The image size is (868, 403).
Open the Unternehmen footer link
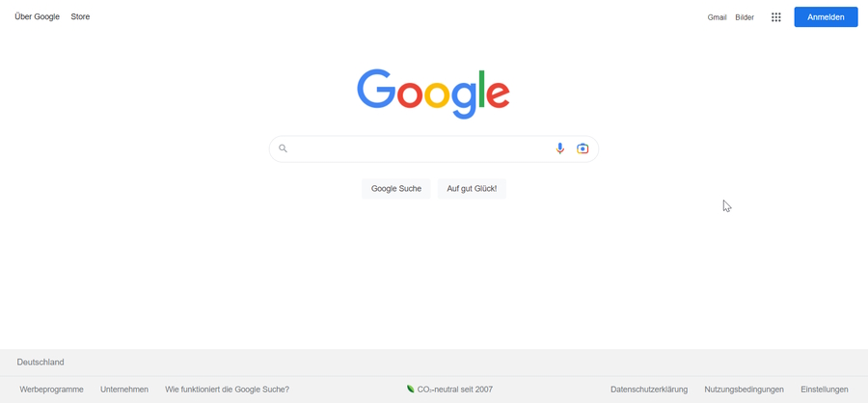pos(124,390)
